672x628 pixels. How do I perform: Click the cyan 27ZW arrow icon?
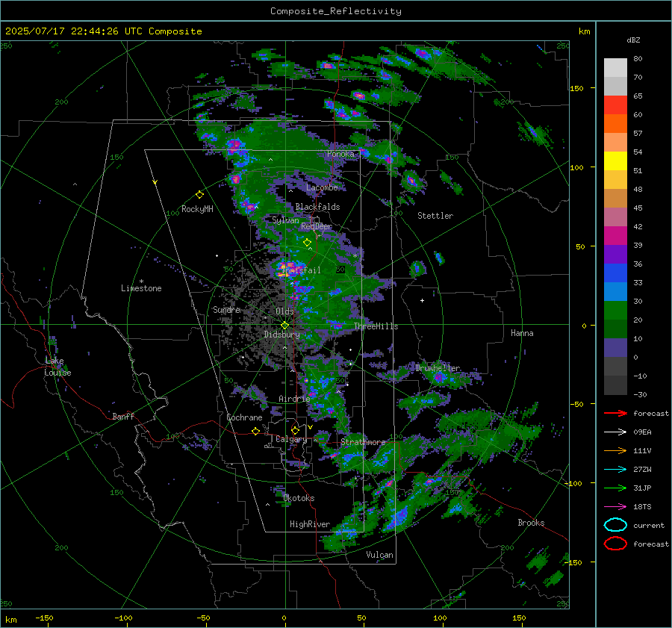[615, 470]
